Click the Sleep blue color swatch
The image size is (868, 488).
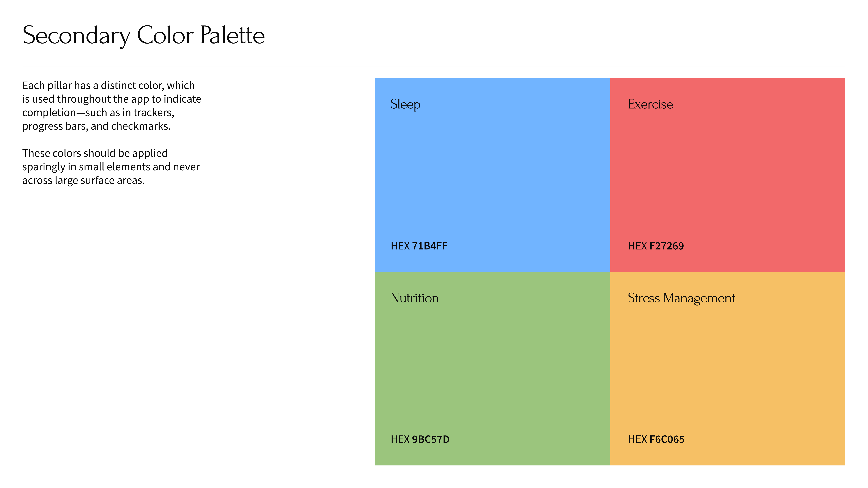click(492, 175)
